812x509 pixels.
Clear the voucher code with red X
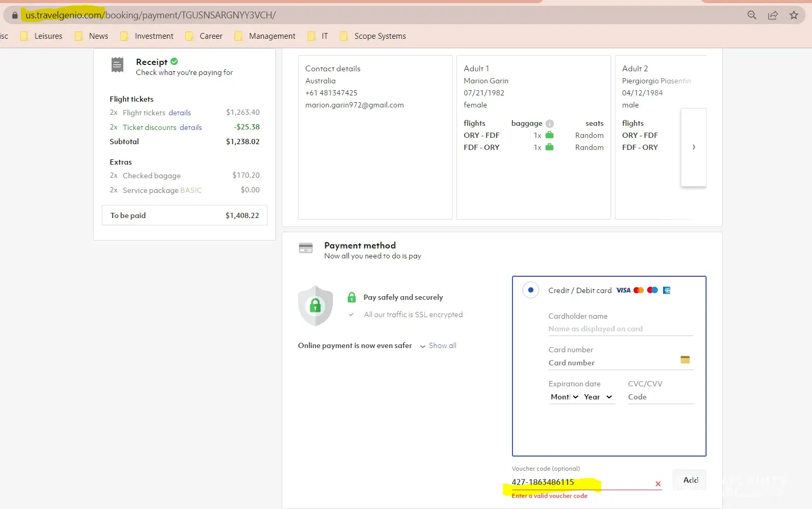[x=658, y=484]
